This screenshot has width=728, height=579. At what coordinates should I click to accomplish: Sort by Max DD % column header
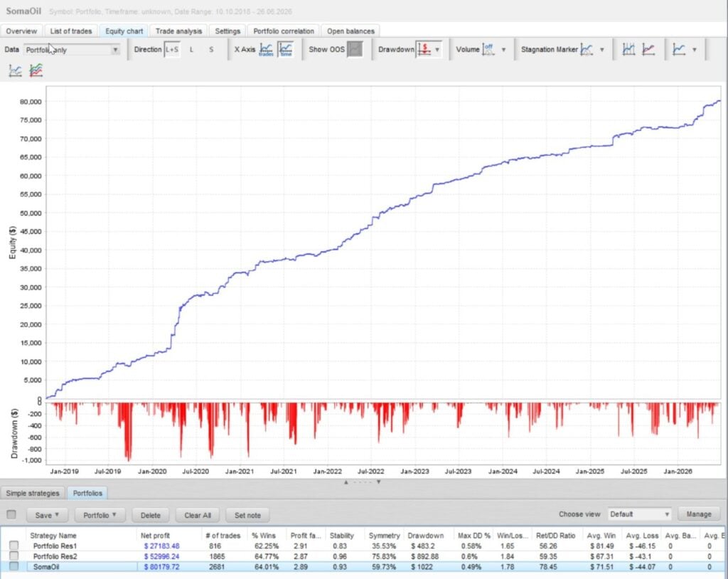tap(473, 536)
